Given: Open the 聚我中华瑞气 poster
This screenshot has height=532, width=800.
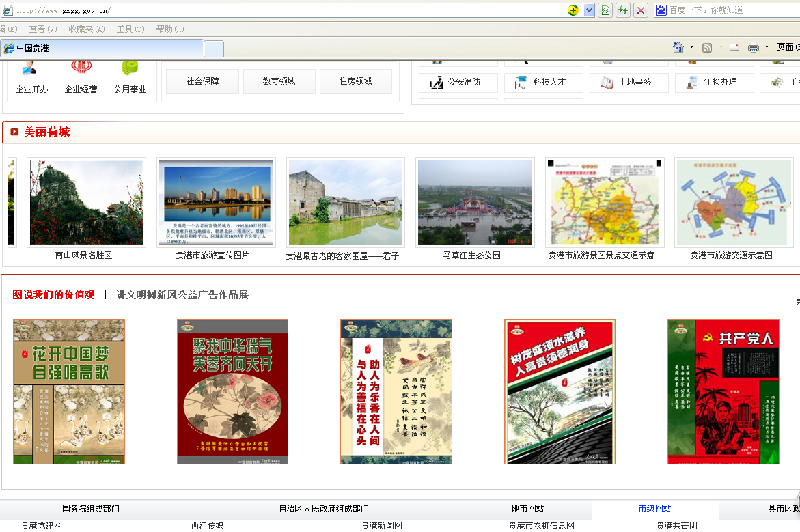Looking at the screenshot, I should point(233,391).
